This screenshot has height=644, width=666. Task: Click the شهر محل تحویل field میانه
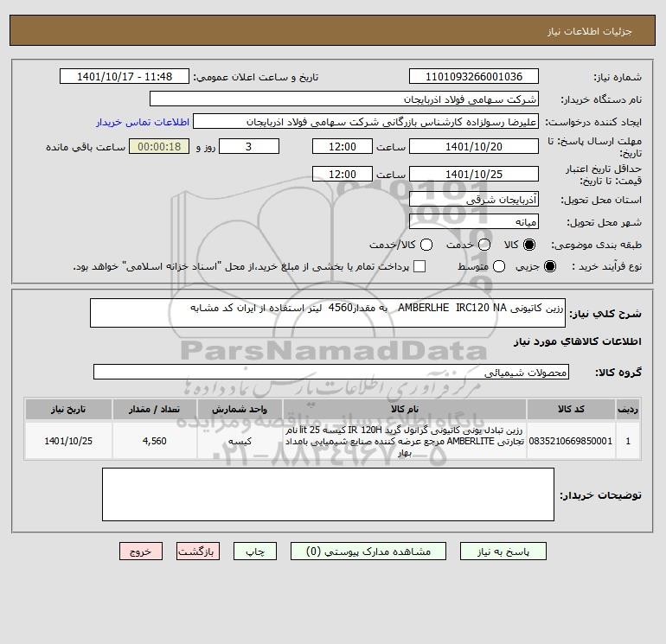point(474,221)
